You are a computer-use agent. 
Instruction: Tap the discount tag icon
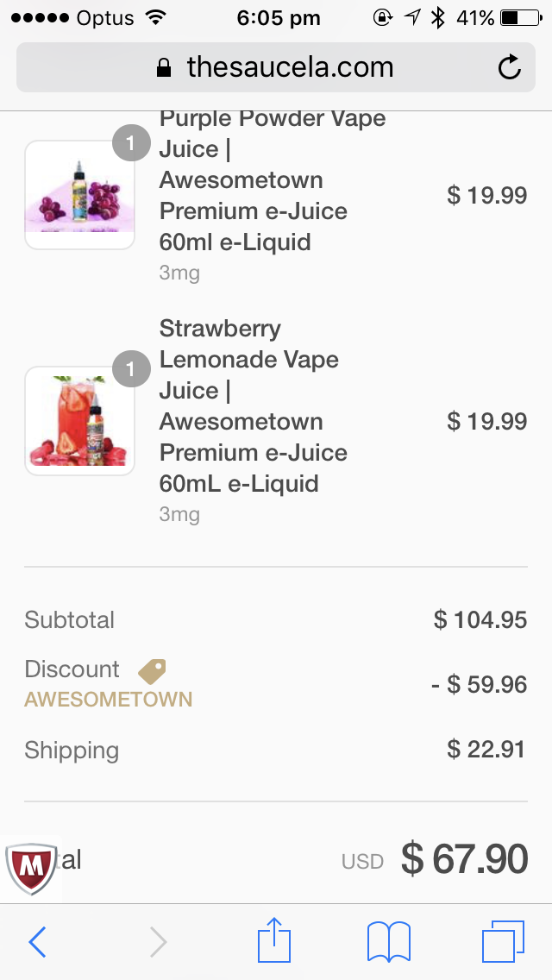point(152,670)
